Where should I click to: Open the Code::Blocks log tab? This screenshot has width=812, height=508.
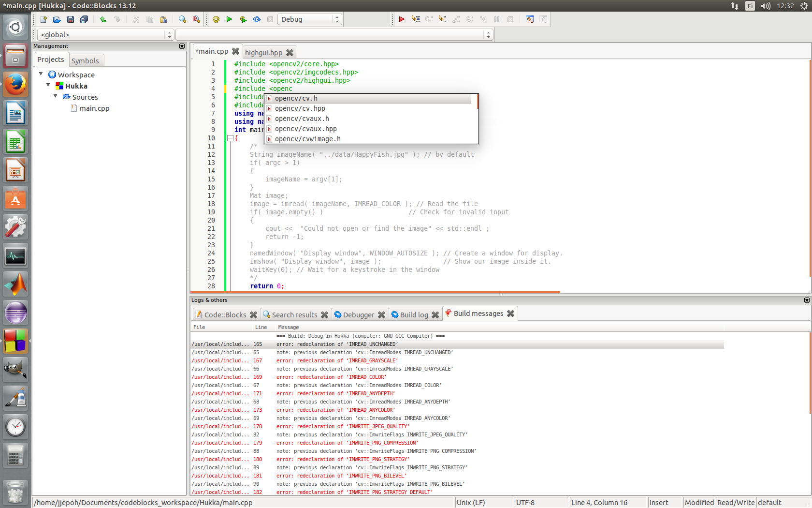point(225,315)
